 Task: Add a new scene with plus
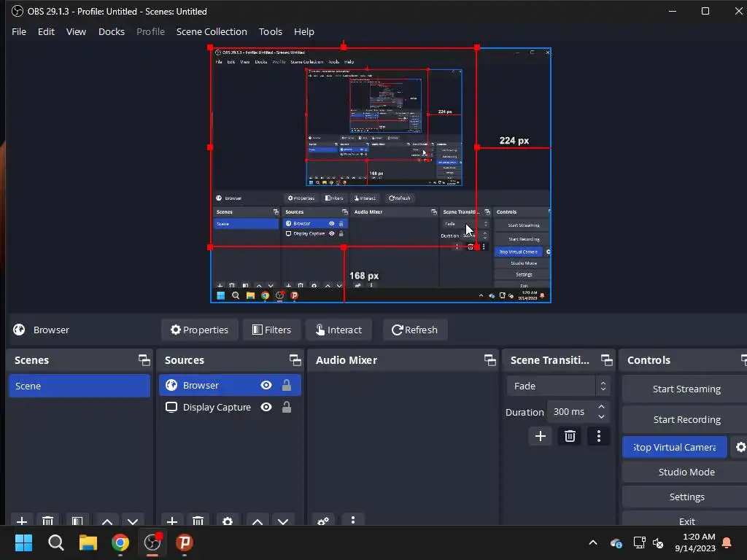(21, 521)
